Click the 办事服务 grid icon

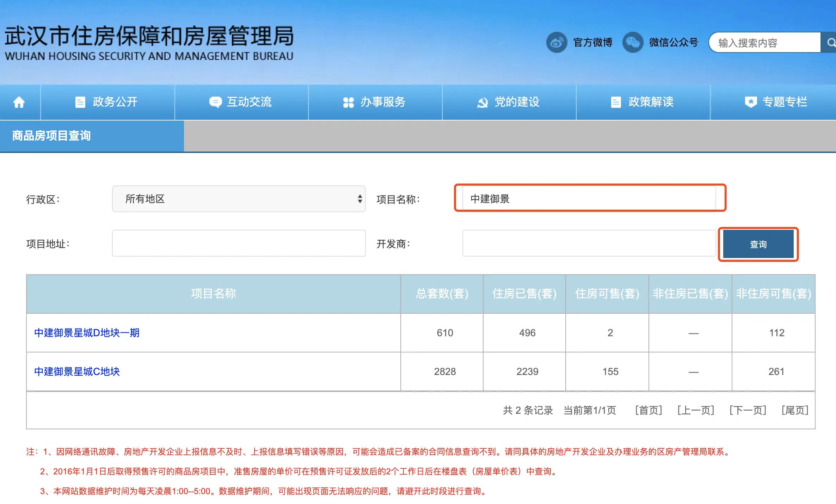click(348, 102)
